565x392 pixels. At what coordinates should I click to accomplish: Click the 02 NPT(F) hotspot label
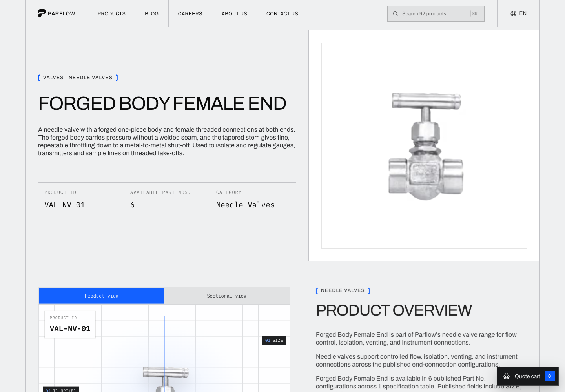[61, 389]
